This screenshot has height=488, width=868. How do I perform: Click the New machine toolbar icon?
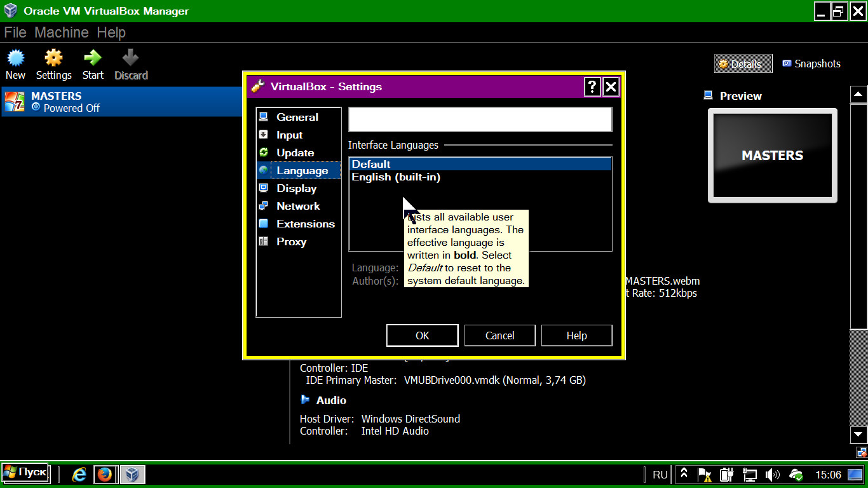[x=15, y=65]
